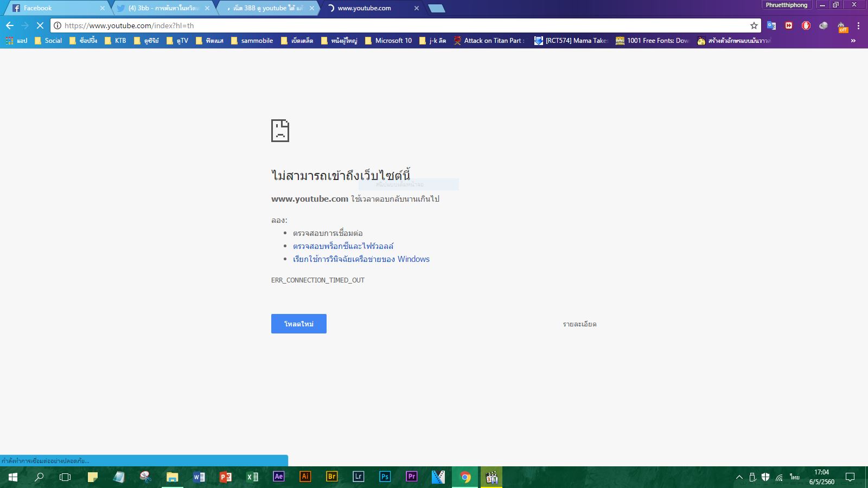Open the ฟิตเนส bookmark folder

pos(209,41)
